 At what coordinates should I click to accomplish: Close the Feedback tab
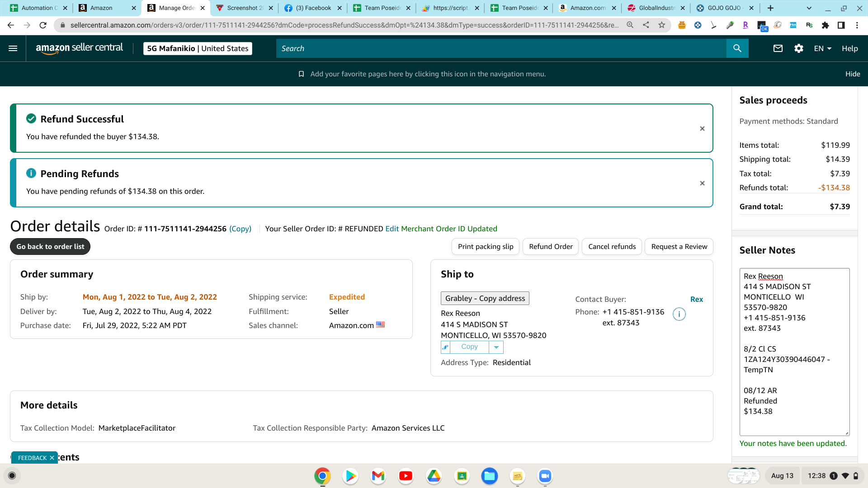(x=52, y=458)
